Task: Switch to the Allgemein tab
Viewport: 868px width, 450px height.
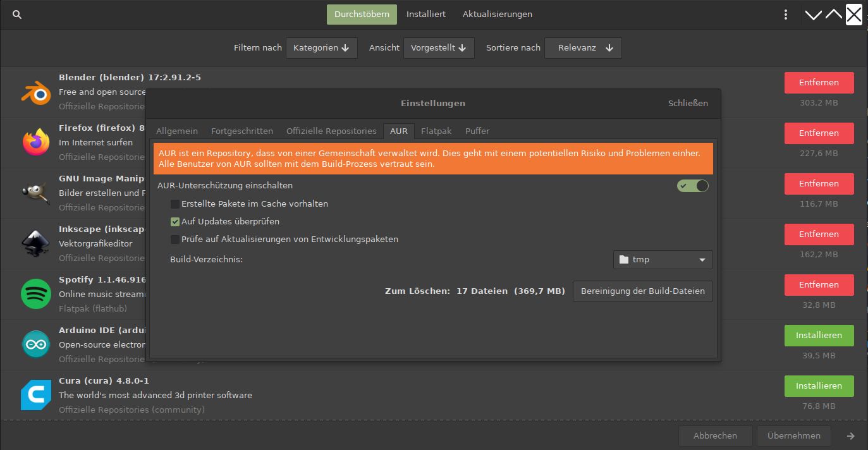Action: (177, 131)
